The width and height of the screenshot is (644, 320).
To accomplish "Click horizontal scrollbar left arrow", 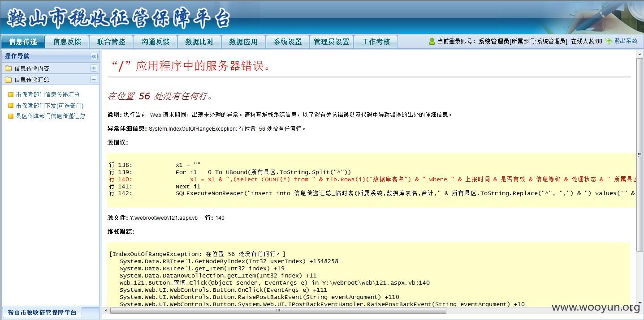I will click(x=105, y=310).
